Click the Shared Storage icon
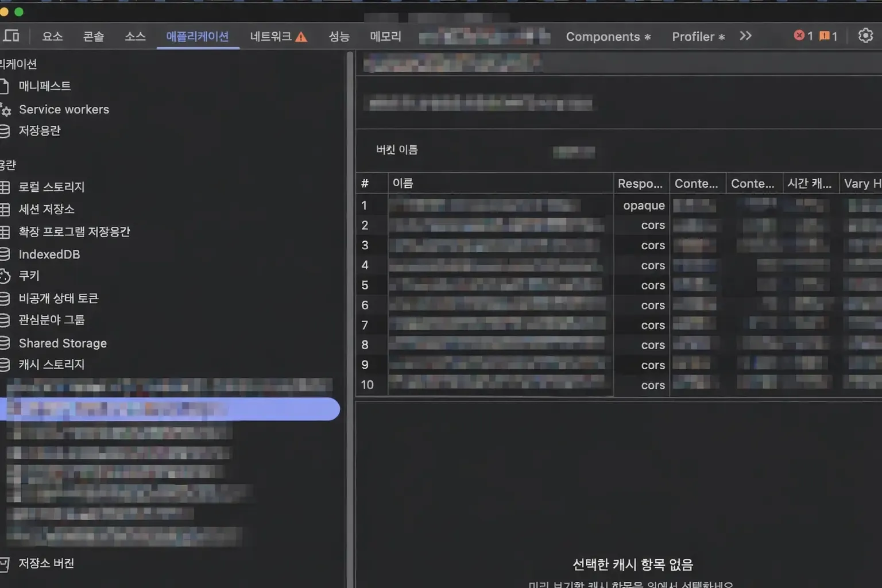 (x=5, y=343)
